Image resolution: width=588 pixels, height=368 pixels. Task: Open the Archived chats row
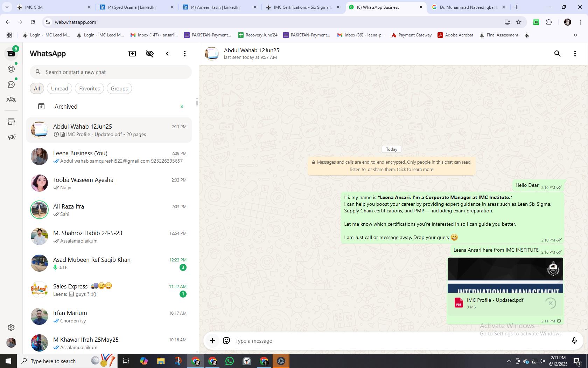coord(109,107)
